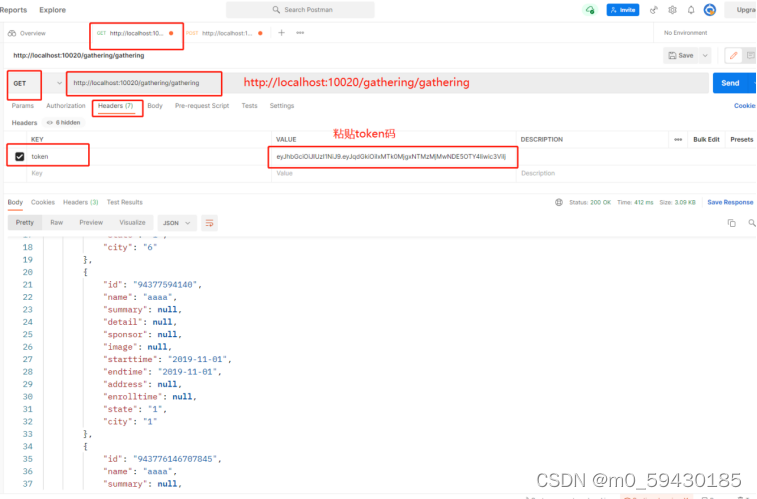The height and width of the screenshot is (499, 757).
Task: Show the 6 hidden headers
Action: [x=63, y=123]
